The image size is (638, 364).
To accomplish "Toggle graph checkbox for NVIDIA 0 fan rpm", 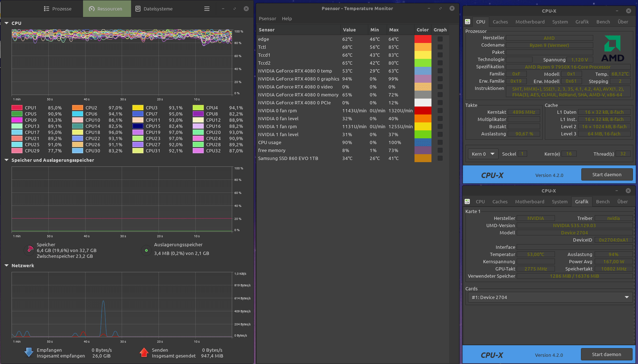I will pos(440,110).
